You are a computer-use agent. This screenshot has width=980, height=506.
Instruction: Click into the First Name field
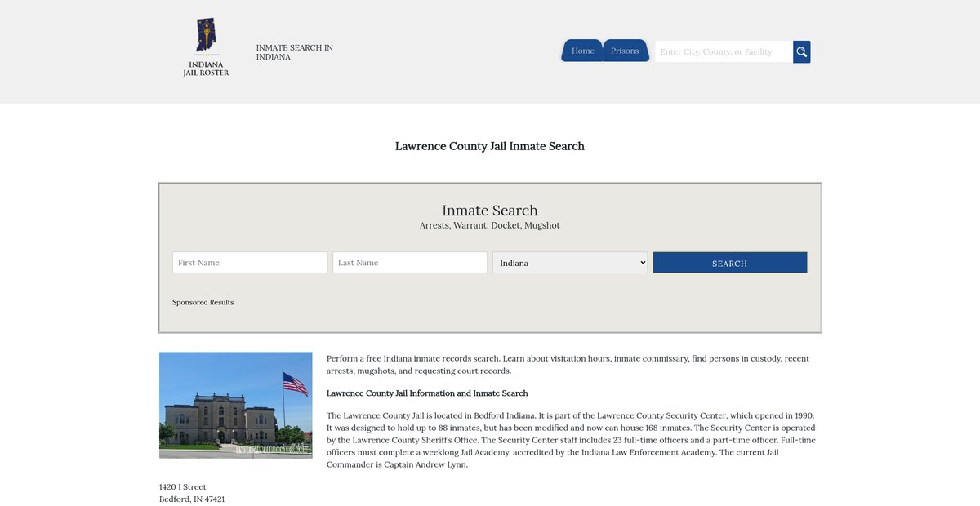pyautogui.click(x=250, y=263)
